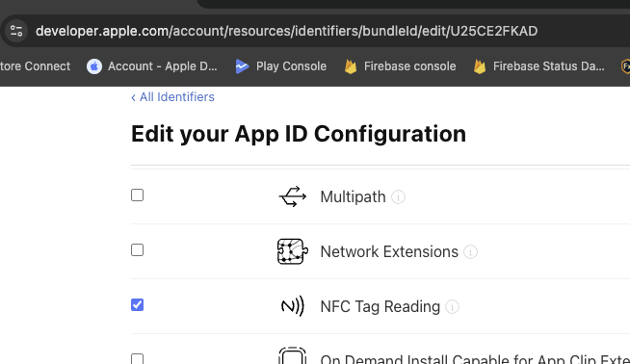
Task: Open the Play Console bookmark
Action: (281, 66)
